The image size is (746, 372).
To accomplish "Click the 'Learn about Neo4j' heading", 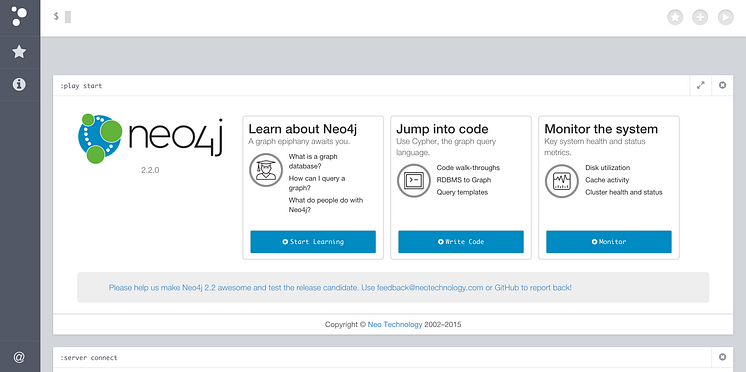I will point(303,129).
